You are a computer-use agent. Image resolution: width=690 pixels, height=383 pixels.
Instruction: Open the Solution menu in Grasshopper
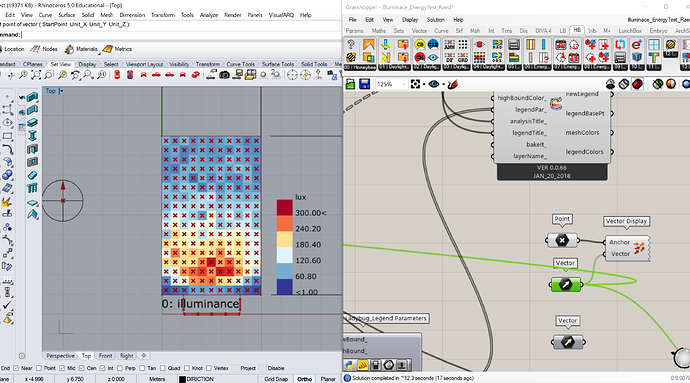[435, 20]
